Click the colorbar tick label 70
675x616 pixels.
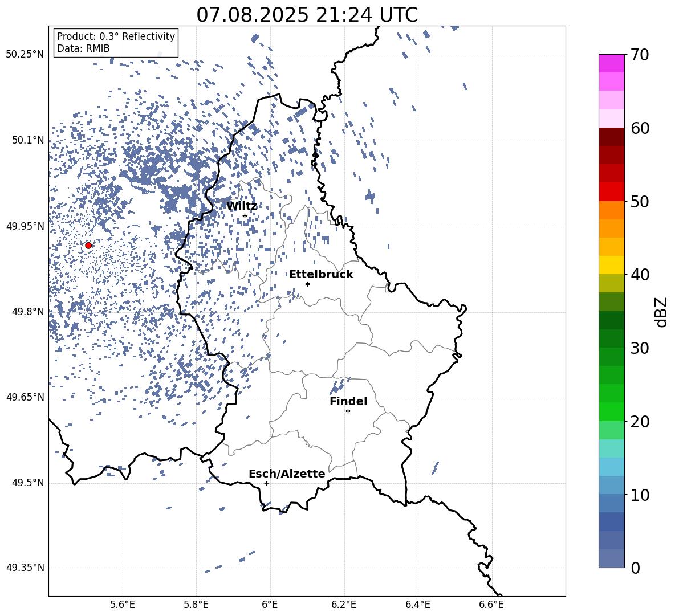pyautogui.click(x=640, y=55)
